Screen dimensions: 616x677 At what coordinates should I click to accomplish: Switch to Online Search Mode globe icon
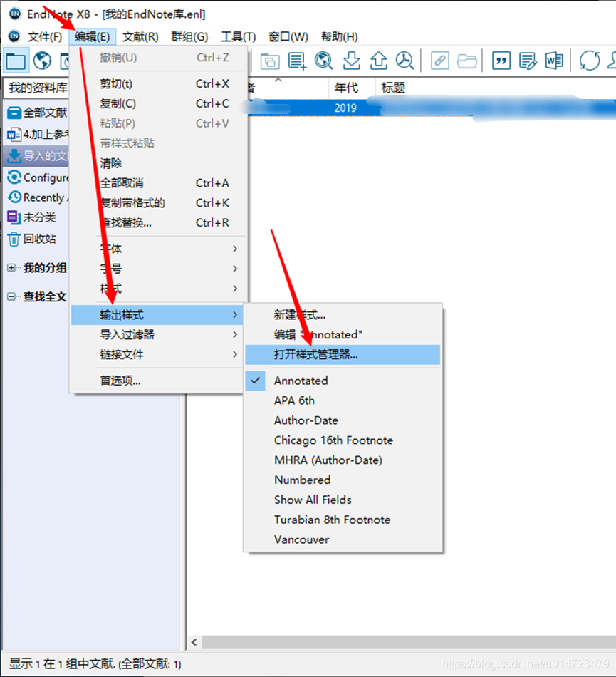click(x=42, y=61)
